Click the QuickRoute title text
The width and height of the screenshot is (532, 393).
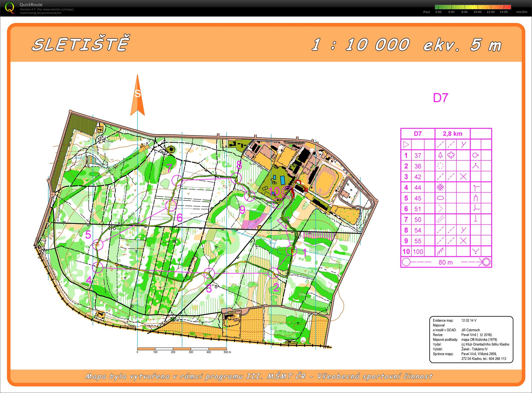click(x=31, y=5)
